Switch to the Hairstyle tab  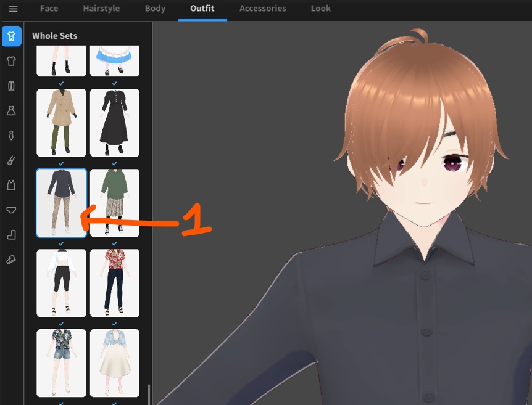coord(101,9)
